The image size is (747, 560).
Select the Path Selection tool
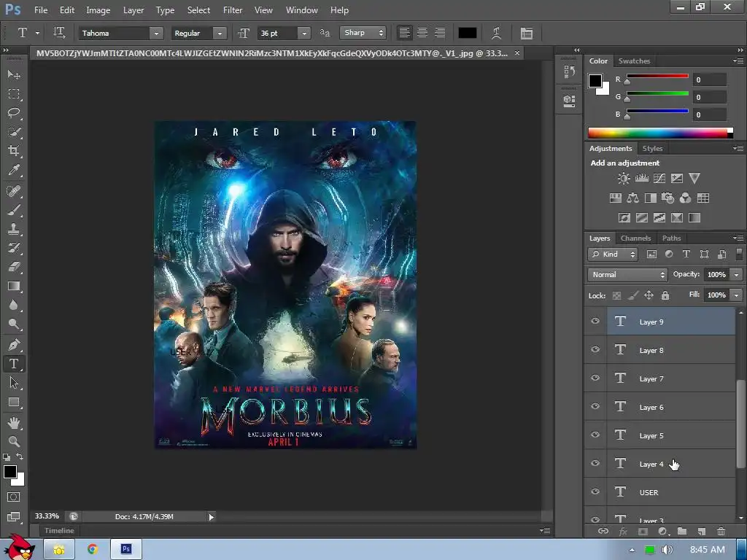(x=14, y=383)
